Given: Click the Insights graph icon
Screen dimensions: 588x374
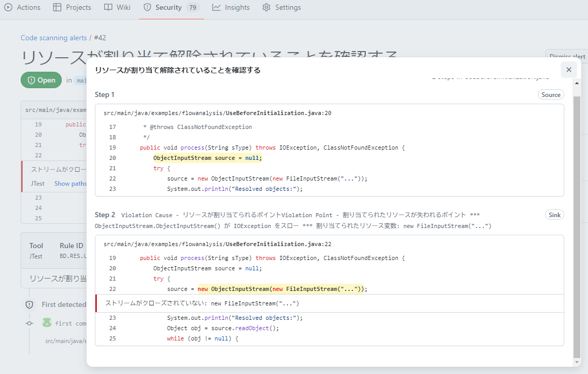Looking at the screenshot, I should click(x=216, y=7).
